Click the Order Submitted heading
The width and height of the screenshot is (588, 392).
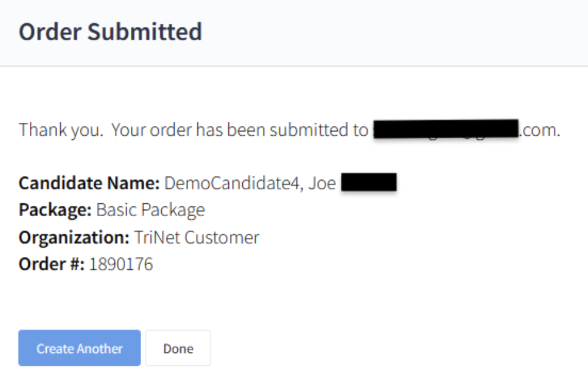[110, 32]
